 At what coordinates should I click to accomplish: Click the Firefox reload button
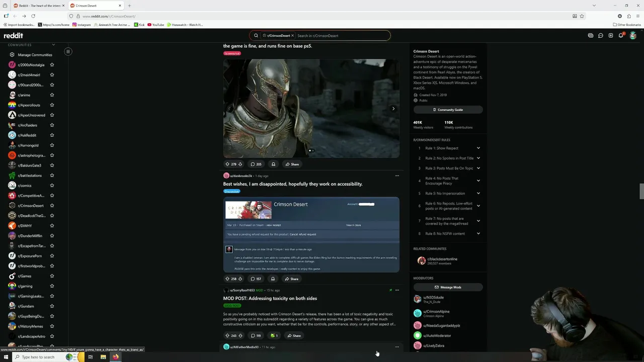tap(33, 16)
